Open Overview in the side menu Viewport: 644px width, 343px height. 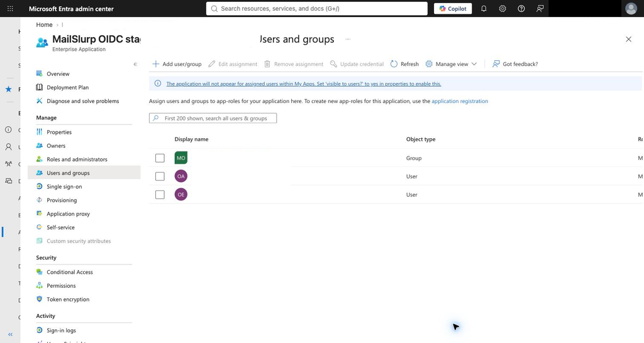point(58,74)
